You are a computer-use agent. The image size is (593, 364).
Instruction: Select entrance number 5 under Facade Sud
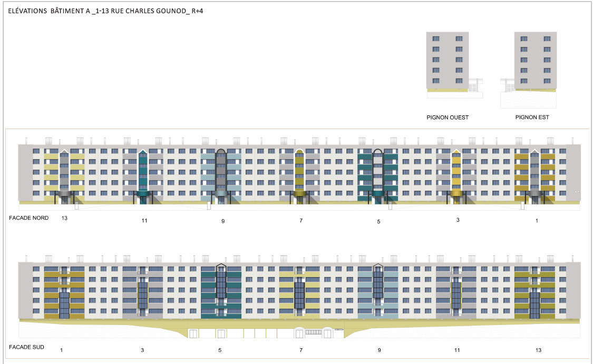(220, 350)
